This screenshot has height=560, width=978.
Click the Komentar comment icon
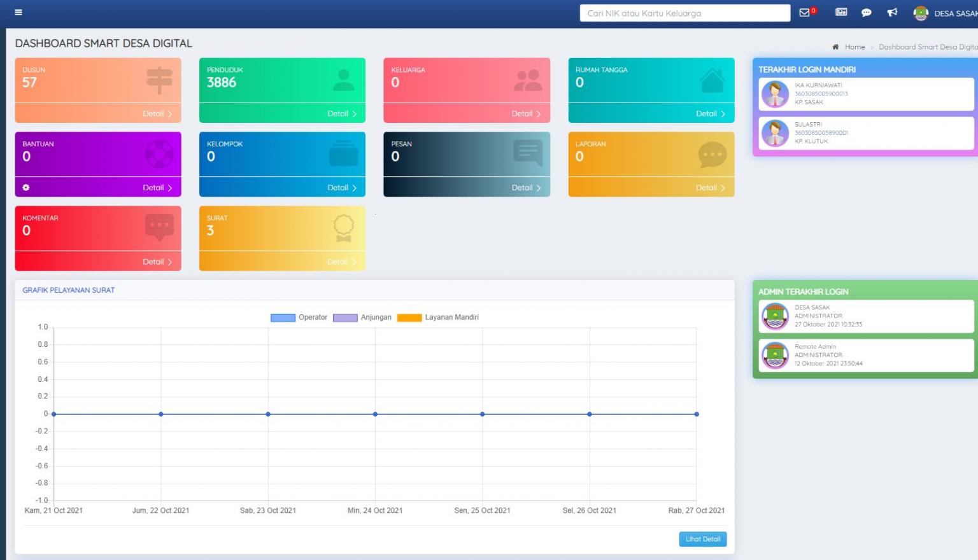pyautogui.click(x=159, y=228)
